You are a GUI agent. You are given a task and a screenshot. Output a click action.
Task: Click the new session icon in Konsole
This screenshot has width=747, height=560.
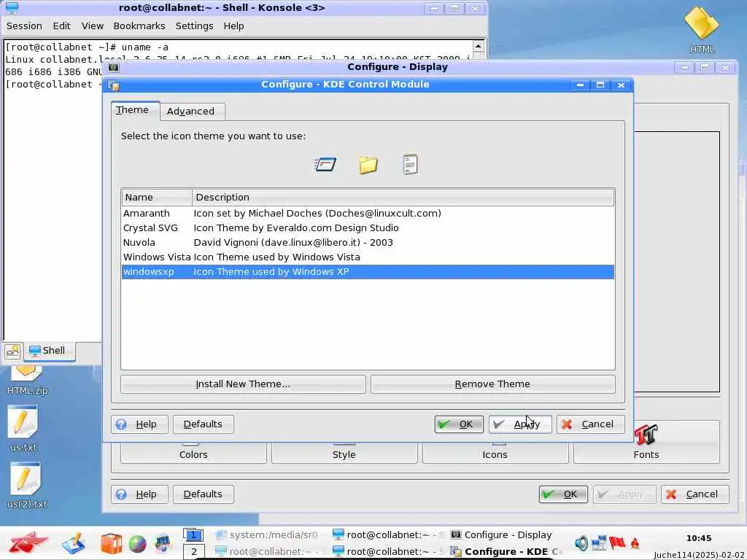click(x=12, y=351)
